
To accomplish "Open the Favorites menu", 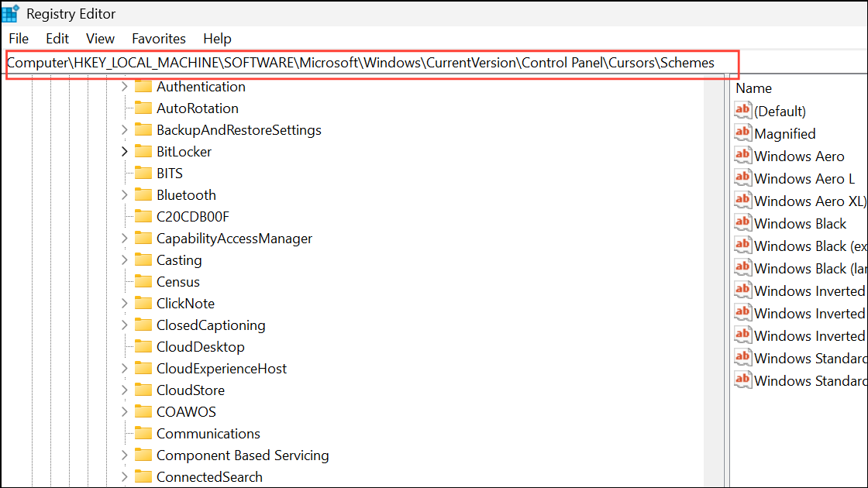I will [159, 38].
